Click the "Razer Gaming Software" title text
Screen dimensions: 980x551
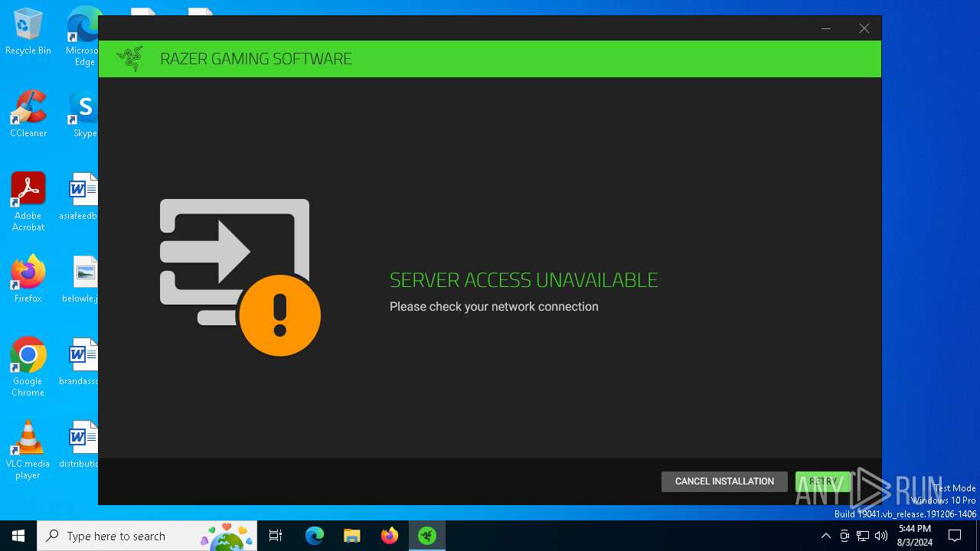(256, 59)
